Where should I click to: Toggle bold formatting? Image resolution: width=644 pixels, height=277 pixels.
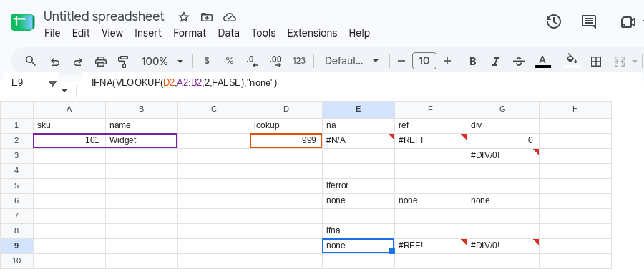[x=473, y=62]
